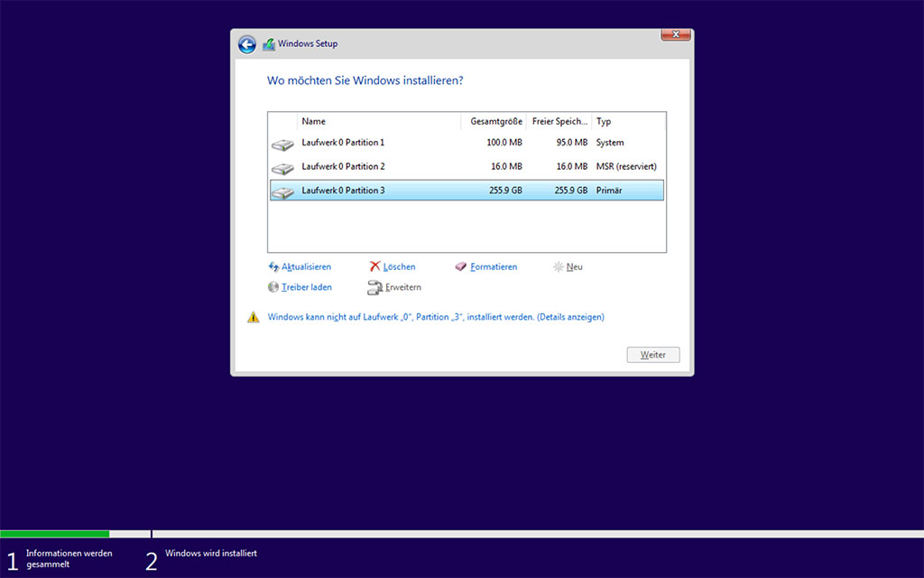Open the (Details anzeigen) warning message link
924x578 pixels.
tap(570, 317)
